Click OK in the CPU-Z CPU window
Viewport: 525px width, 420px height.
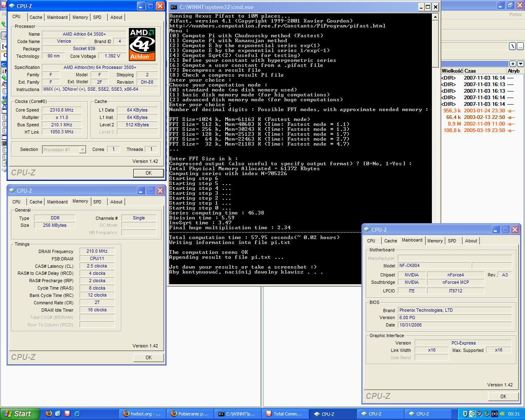(148, 173)
